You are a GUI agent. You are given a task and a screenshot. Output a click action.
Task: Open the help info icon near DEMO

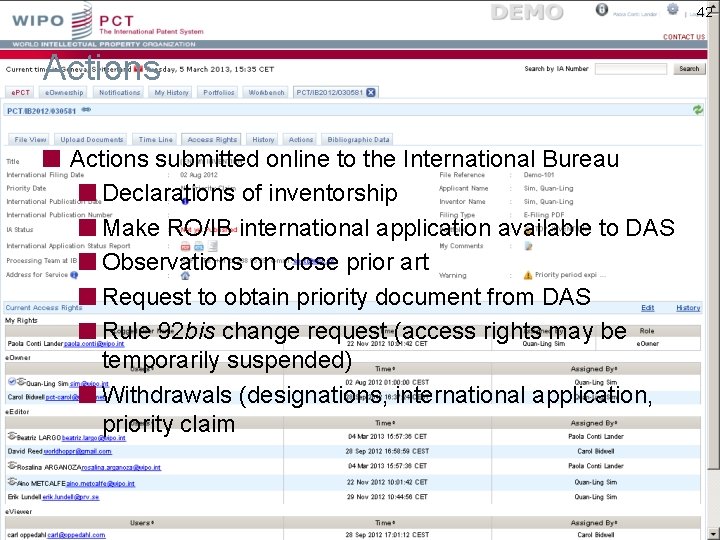click(x=602, y=10)
